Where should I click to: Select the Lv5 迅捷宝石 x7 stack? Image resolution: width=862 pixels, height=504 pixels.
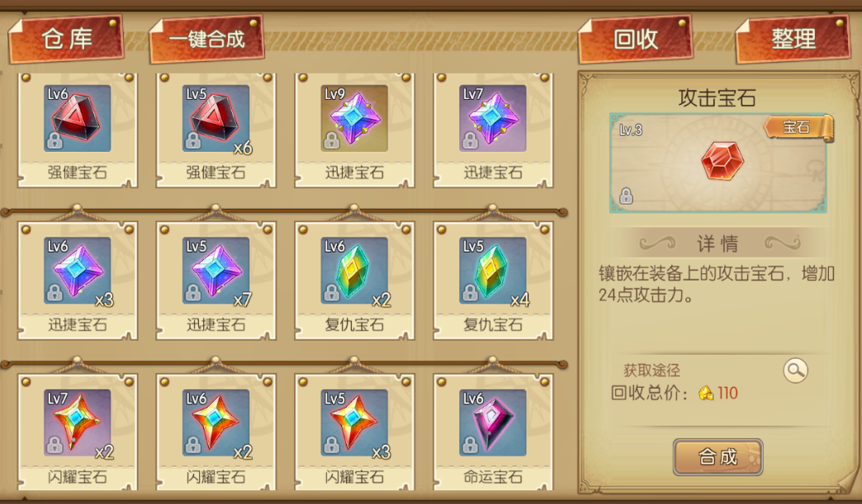(216, 271)
